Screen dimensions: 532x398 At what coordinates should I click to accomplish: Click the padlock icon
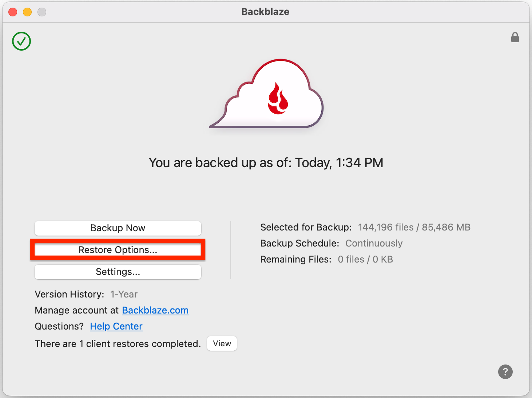[x=515, y=37]
